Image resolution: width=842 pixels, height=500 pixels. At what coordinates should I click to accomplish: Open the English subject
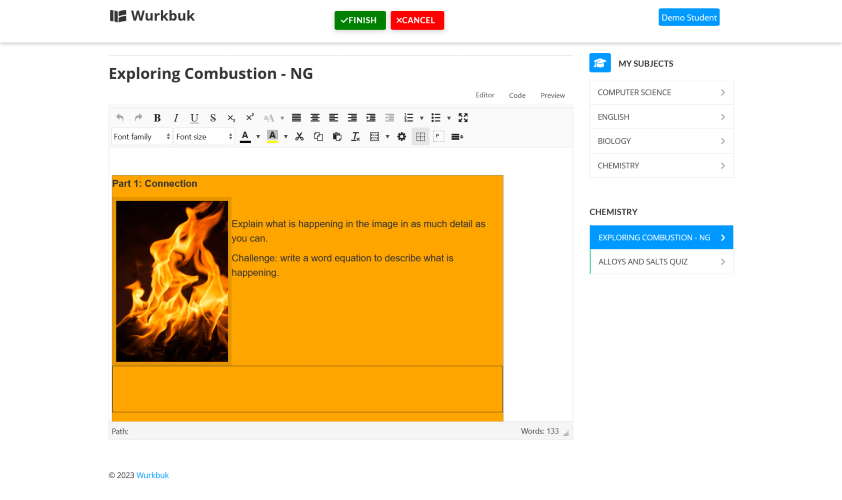click(661, 117)
